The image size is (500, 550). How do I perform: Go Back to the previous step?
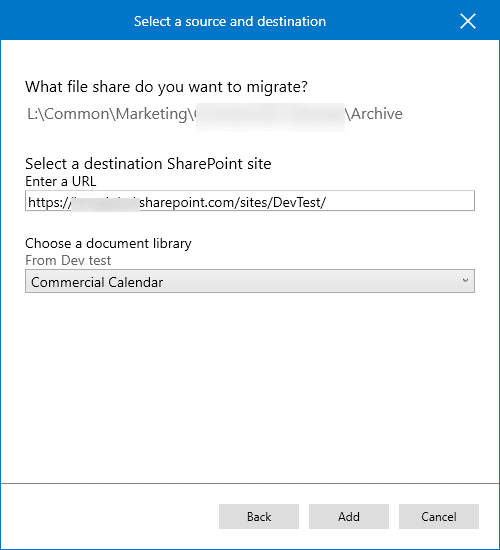(x=259, y=516)
